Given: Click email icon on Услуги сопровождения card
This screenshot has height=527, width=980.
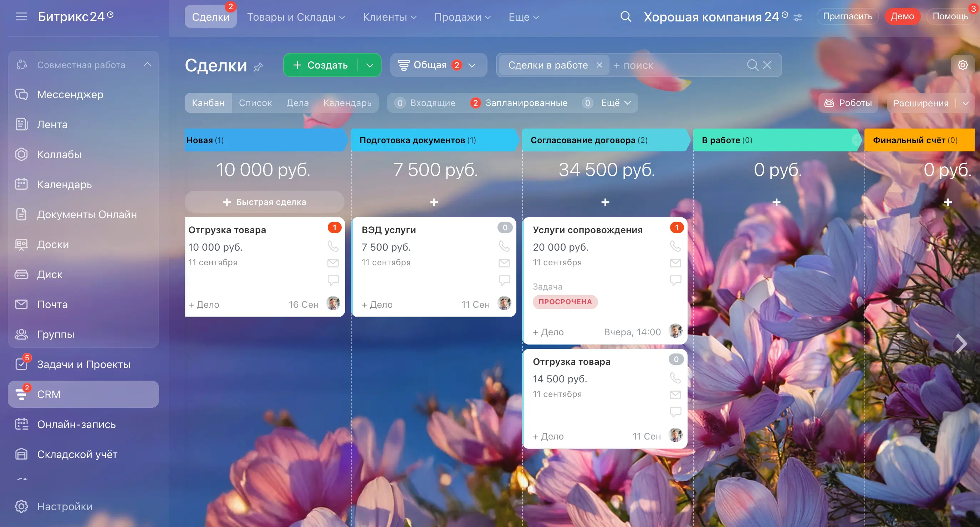Looking at the screenshot, I should (x=675, y=263).
